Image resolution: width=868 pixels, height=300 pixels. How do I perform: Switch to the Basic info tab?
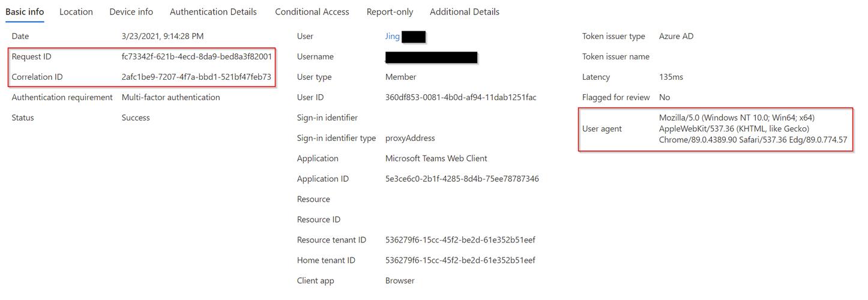coord(25,12)
